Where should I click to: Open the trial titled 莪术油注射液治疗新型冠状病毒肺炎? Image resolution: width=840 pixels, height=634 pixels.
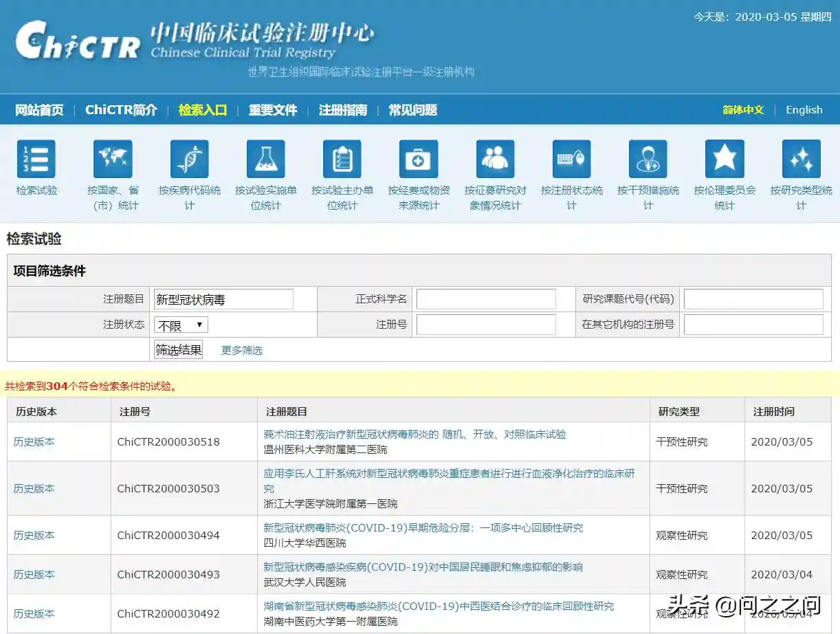coord(415,435)
